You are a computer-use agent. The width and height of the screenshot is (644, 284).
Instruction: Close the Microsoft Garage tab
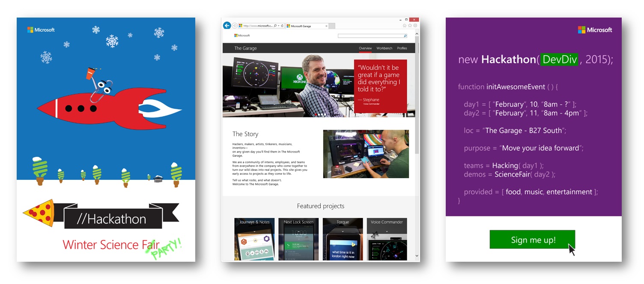(326, 26)
